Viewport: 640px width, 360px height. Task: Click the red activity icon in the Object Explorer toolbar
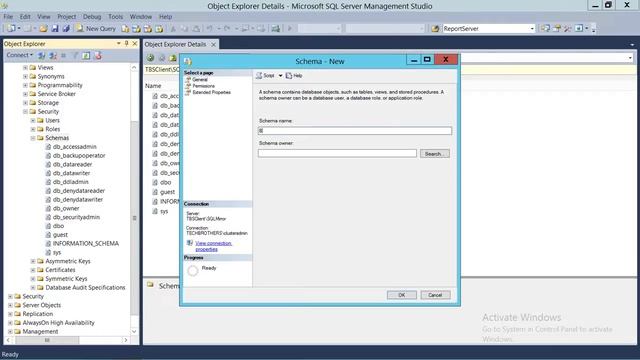point(98,56)
